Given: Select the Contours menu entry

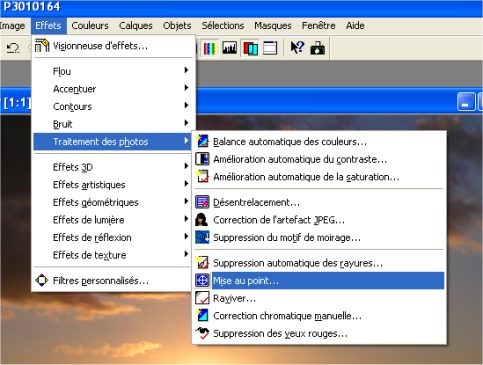Looking at the screenshot, I should [x=113, y=106].
